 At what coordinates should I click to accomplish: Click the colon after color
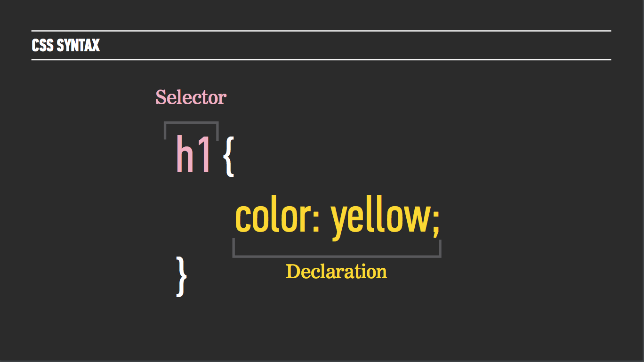[x=316, y=220]
